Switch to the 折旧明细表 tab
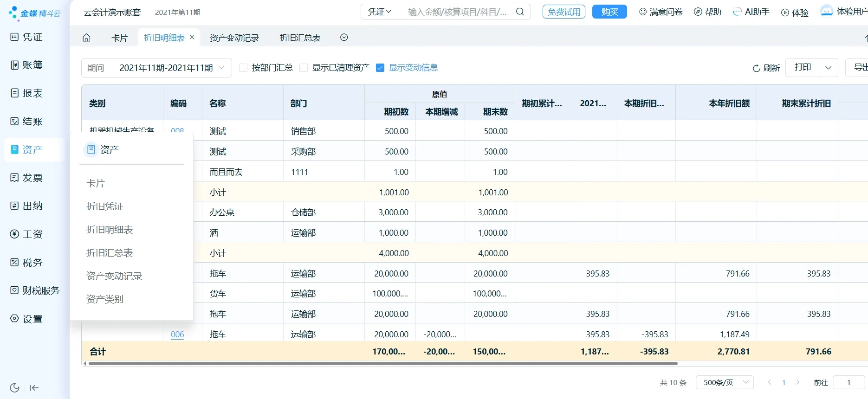 [x=164, y=38]
